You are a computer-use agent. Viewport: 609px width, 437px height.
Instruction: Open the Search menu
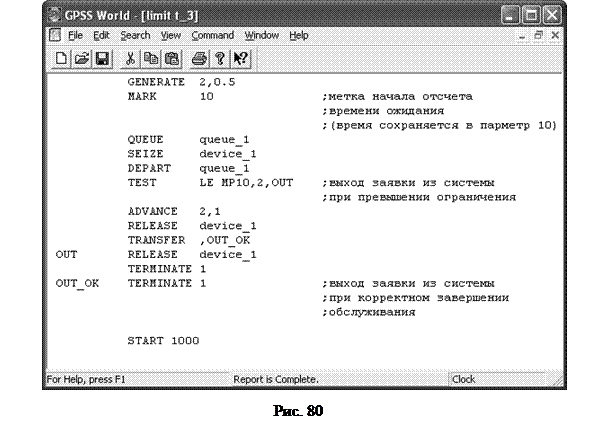pyautogui.click(x=135, y=35)
